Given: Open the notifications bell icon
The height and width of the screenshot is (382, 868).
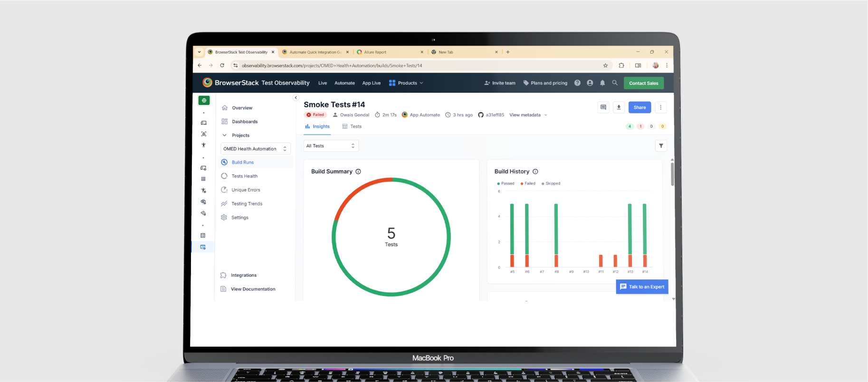Looking at the screenshot, I should click(602, 83).
